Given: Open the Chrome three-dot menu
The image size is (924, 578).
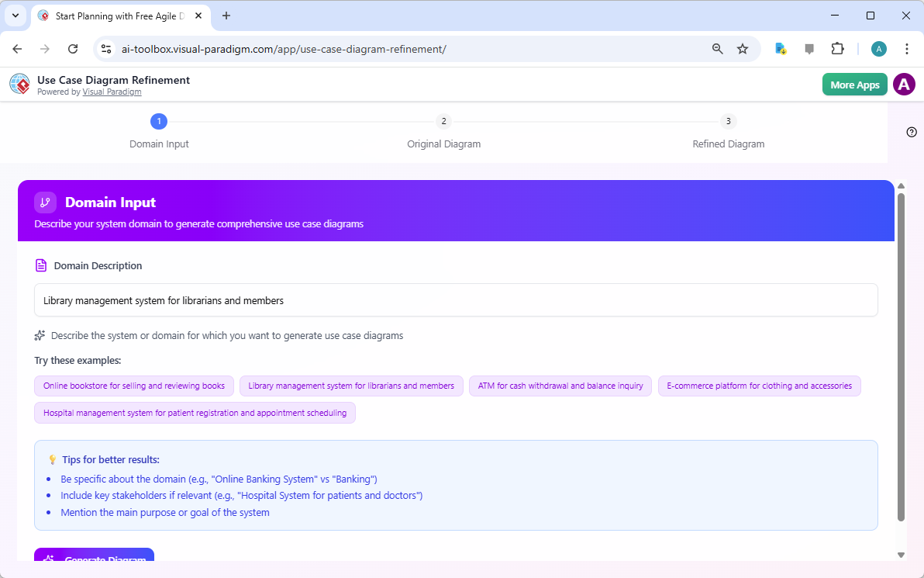Looking at the screenshot, I should point(907,48).
